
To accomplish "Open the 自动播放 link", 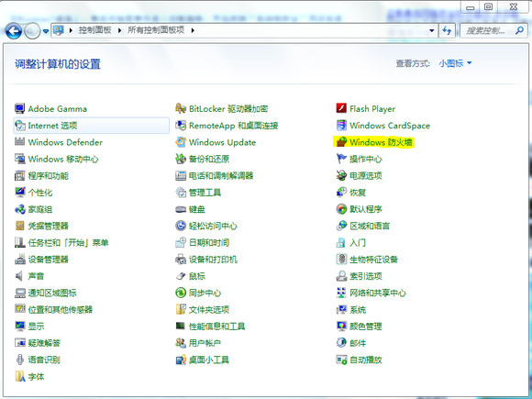I will coord(366,360).
